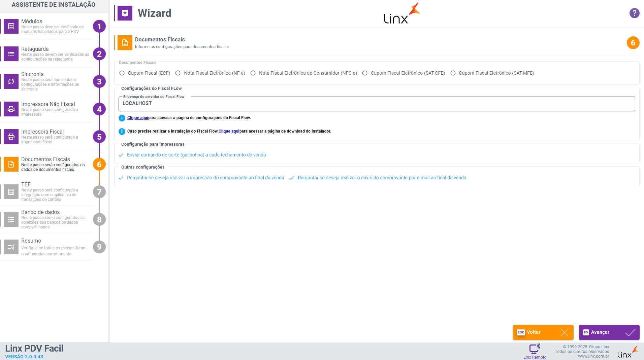Click the Banco de dados storage icon
This screenshot has height=360, width=644.
click(x=11, y=219)
